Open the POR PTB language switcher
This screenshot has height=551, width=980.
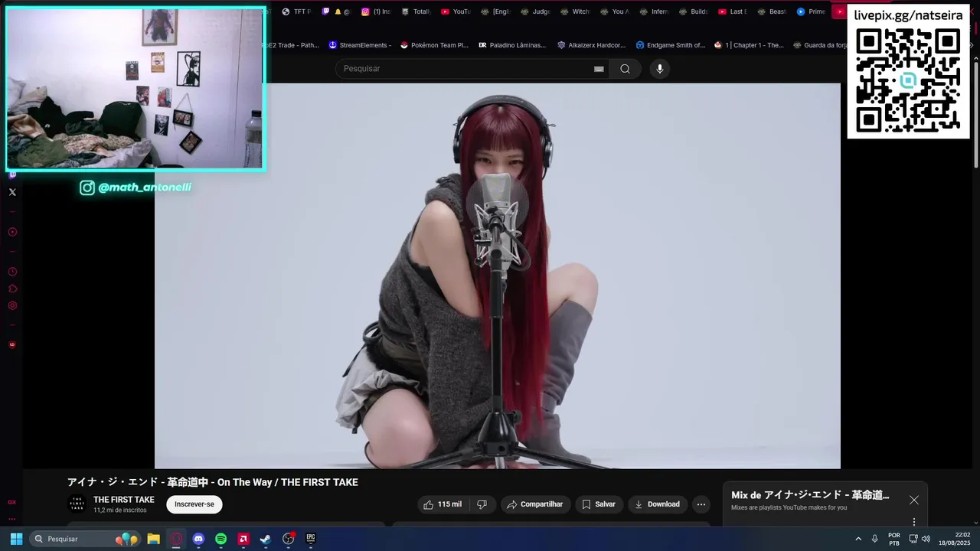coord(894,539)
